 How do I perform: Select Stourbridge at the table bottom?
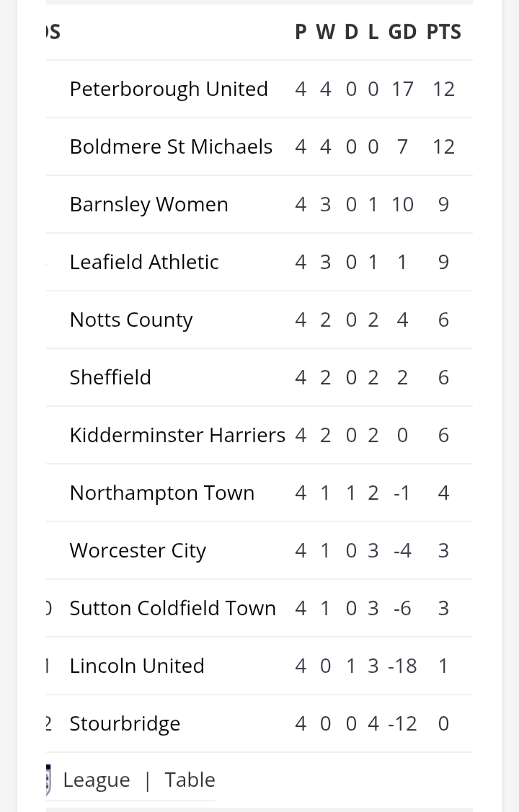(125, 723)
